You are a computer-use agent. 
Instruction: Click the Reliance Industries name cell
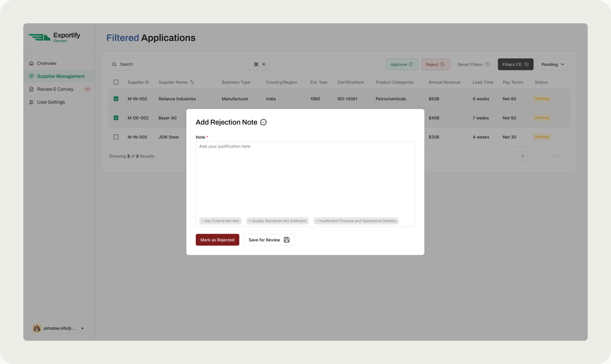(x=177, y=99)
